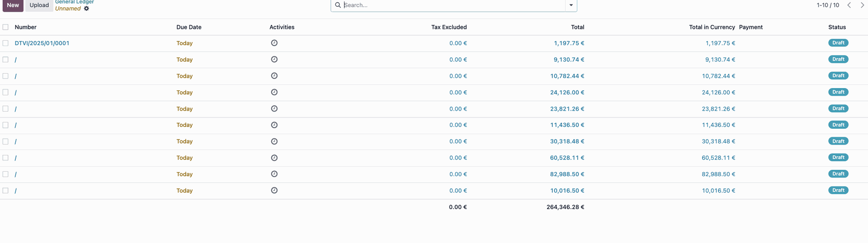Focus the Search input field
Screen dimensions: 868x243
(453, 5)
